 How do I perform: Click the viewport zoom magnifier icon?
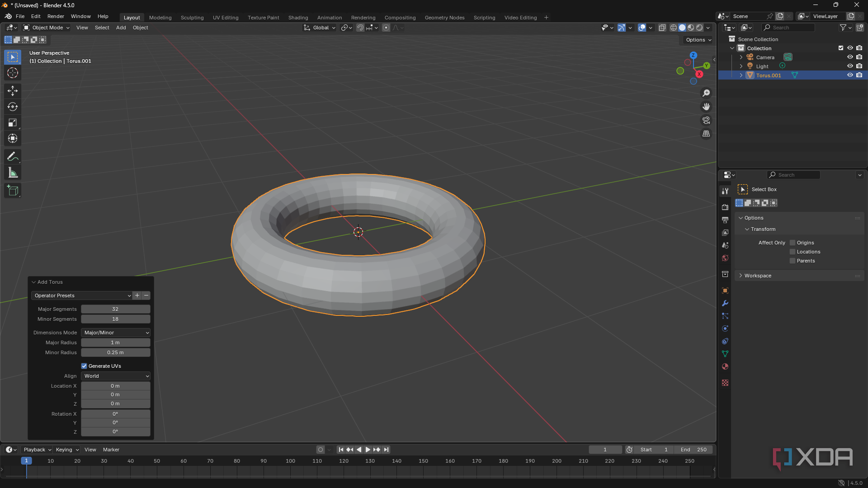click(706, 93)
